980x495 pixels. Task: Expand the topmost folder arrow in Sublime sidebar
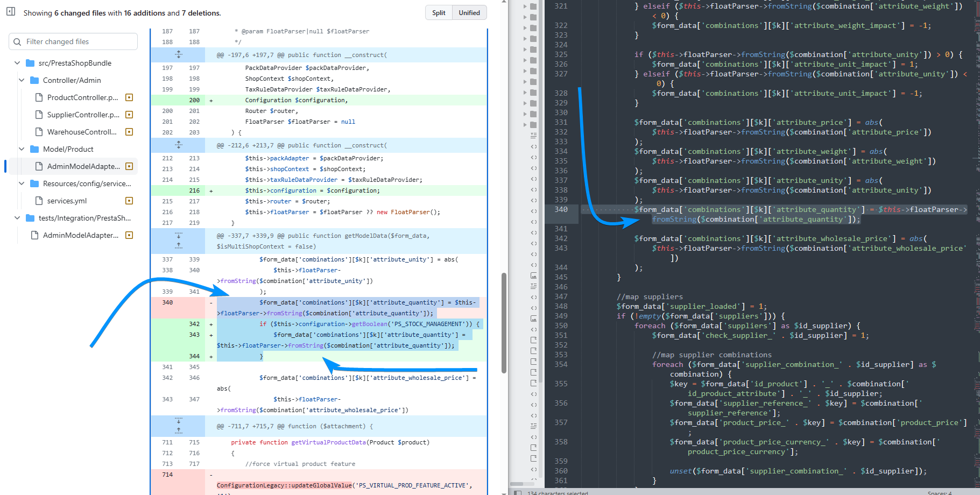[526, 6]
